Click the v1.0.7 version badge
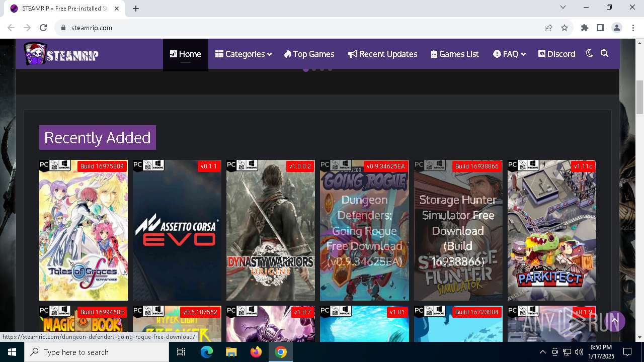 (302, 312)
